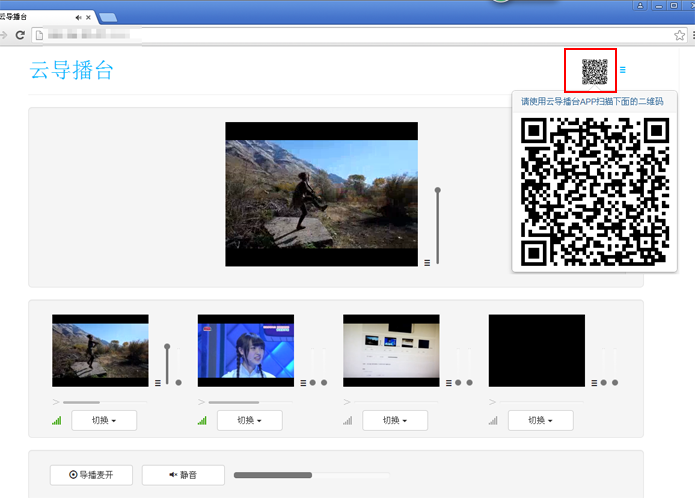Toggle the 静音 mute button
The height and width of the screenshot is (498, 695).
(183, 475)
